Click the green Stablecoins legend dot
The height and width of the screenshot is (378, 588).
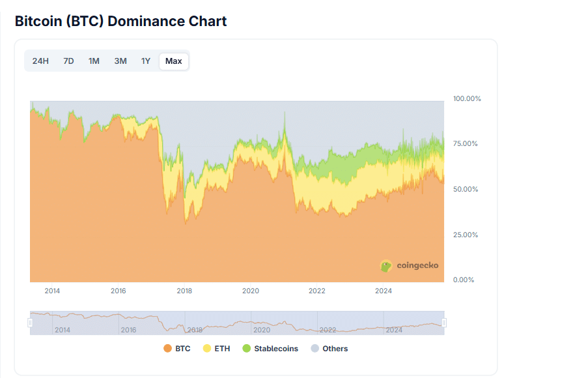click(246, 349)
